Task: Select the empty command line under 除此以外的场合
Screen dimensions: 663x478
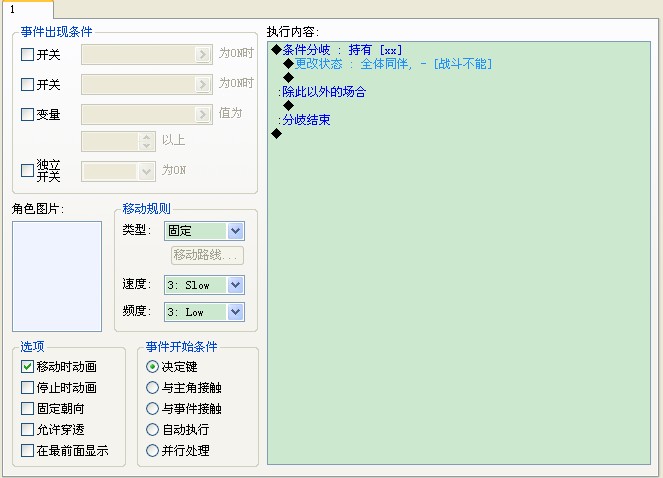Action: point(288,106)
